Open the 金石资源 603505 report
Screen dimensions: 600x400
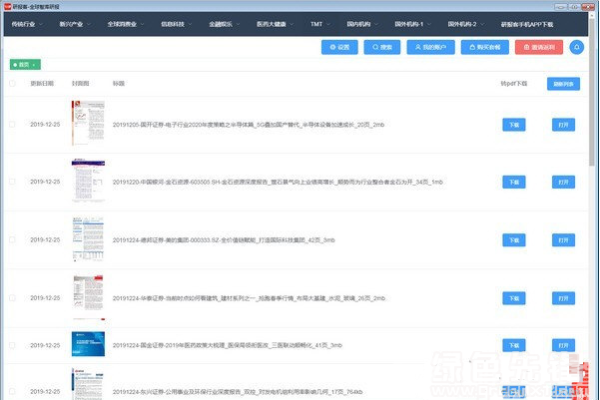tap(563, 182)
